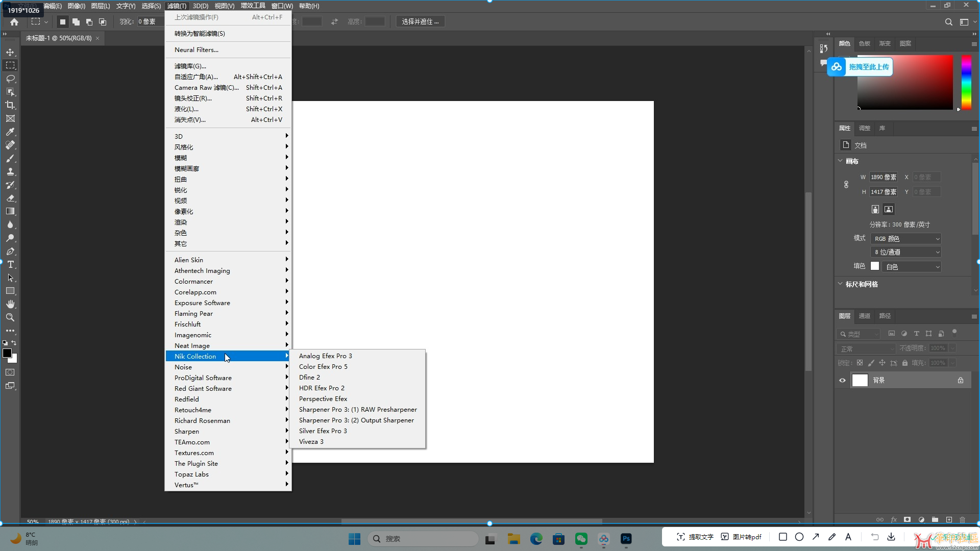Click the 选择并遮住 button

coord(420,21)
